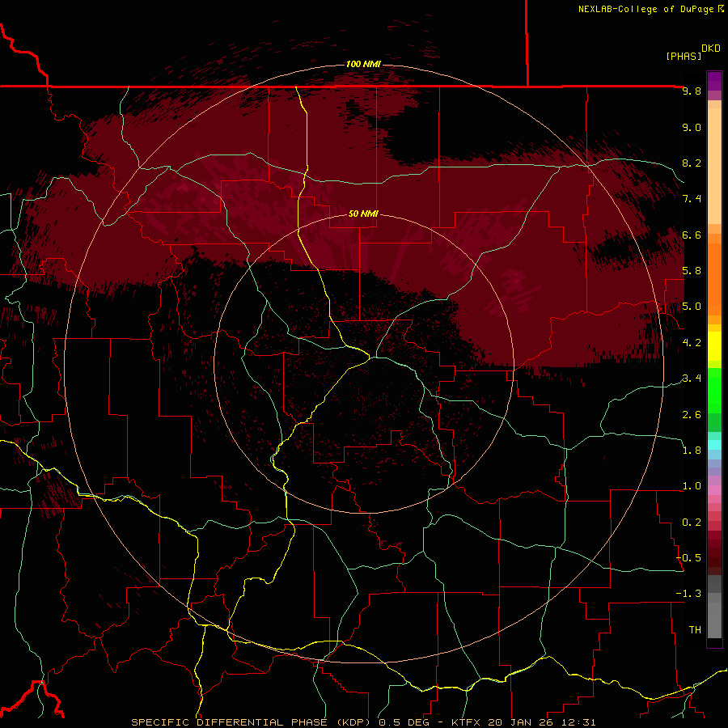Click the TH threshold label on scale
This screenshot has width=728, height=728.
click(695, 630)
